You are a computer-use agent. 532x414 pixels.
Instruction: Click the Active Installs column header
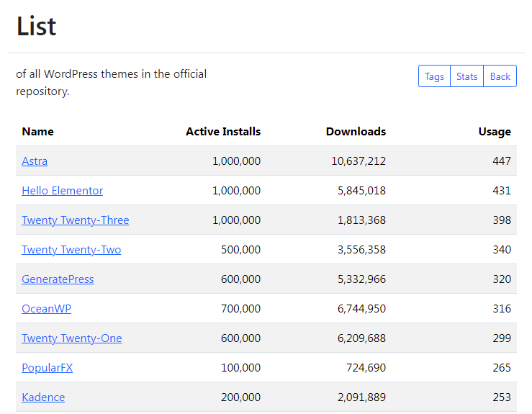point(223,132)
